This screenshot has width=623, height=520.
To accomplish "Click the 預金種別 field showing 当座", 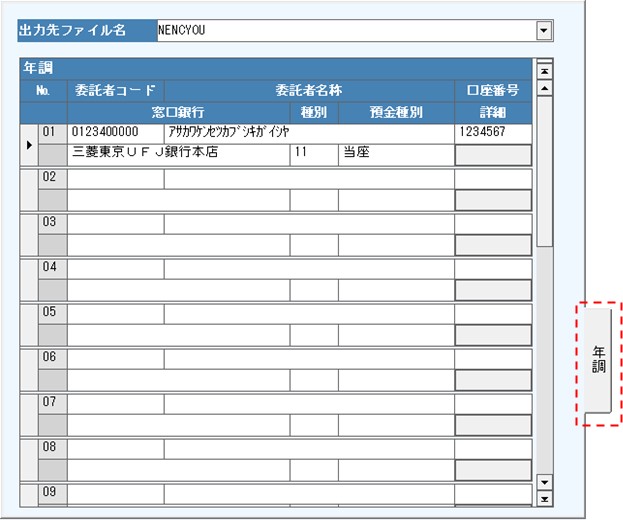I will pos(395,154).
